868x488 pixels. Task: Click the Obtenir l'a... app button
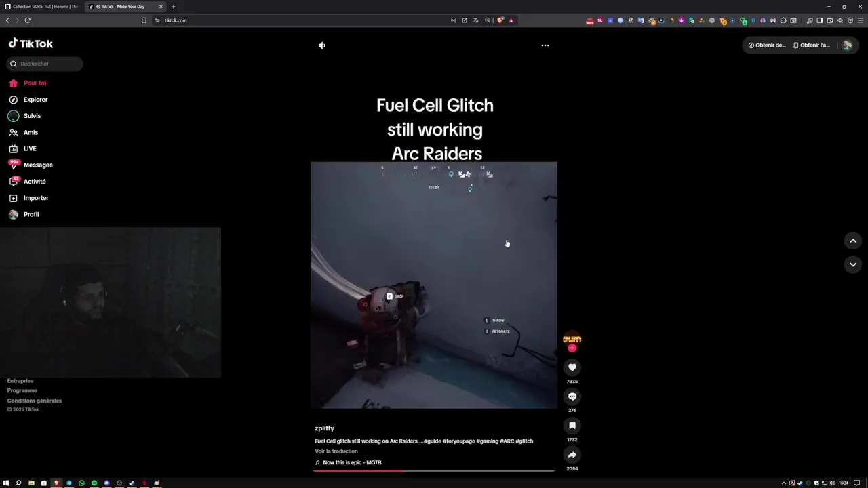(812, 45)
